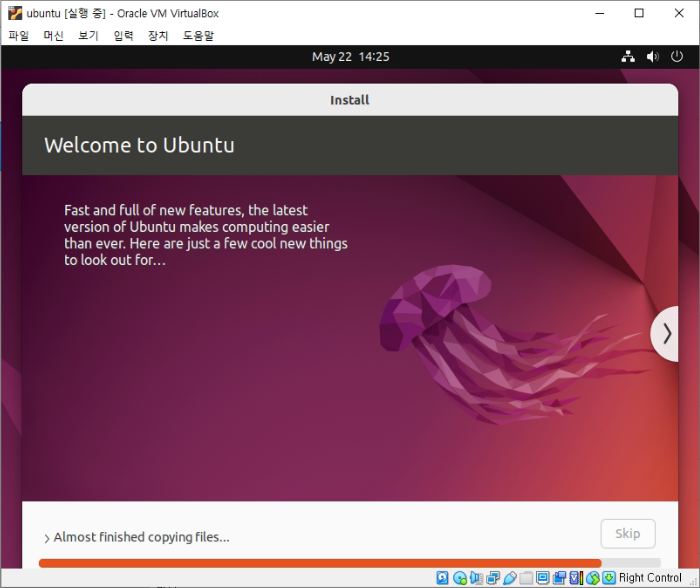Open the 파일 menu

pyautogui.click(x=19, y=35)
